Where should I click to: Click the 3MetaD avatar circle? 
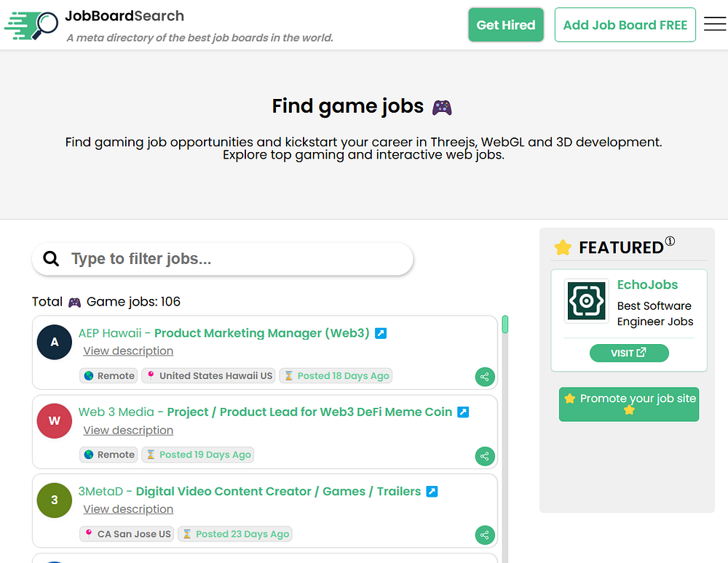pyautogui.click(x=55, y=500)
